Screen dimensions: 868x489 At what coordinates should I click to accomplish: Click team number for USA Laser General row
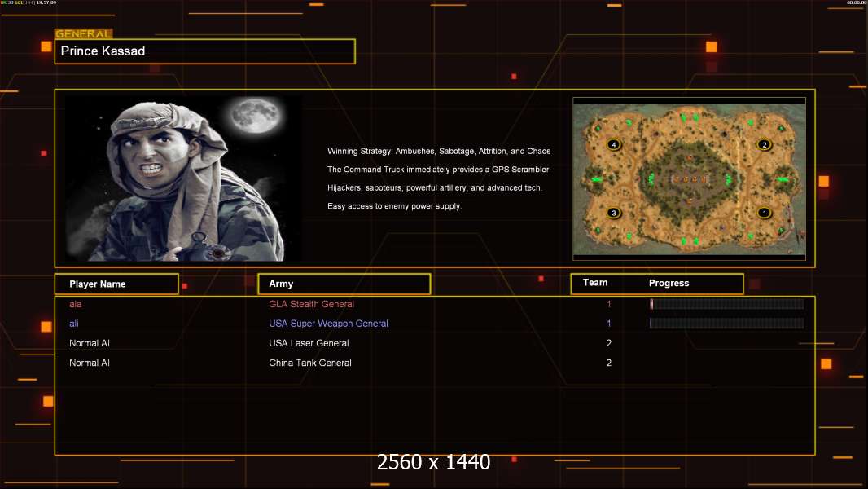coord(609,343)
